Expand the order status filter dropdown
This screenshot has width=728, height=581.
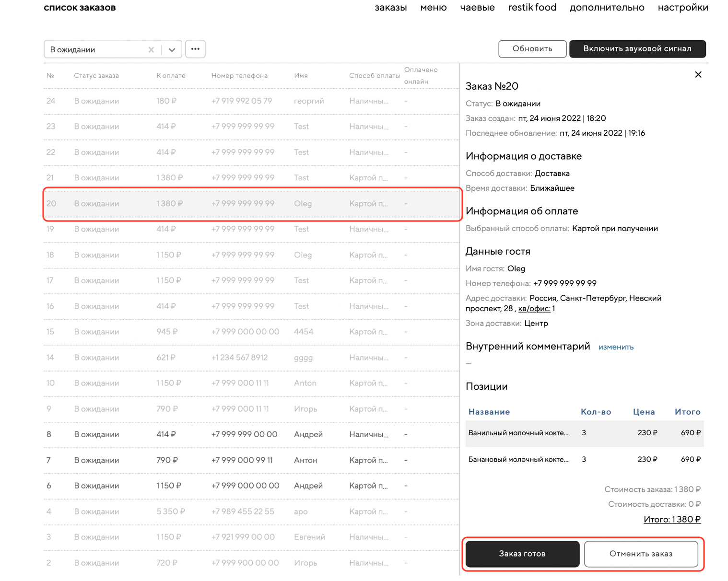pos(172,49)
